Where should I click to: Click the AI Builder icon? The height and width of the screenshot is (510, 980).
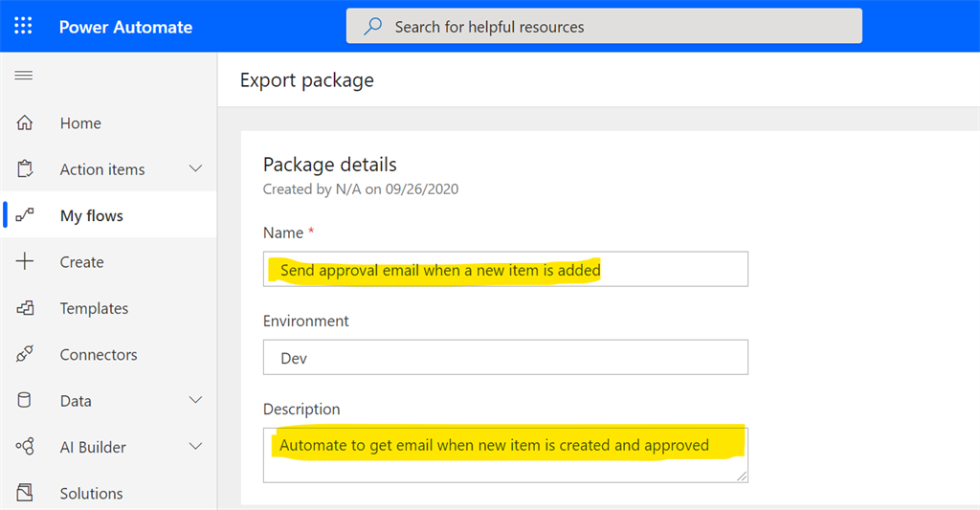(x=24, y=446)
